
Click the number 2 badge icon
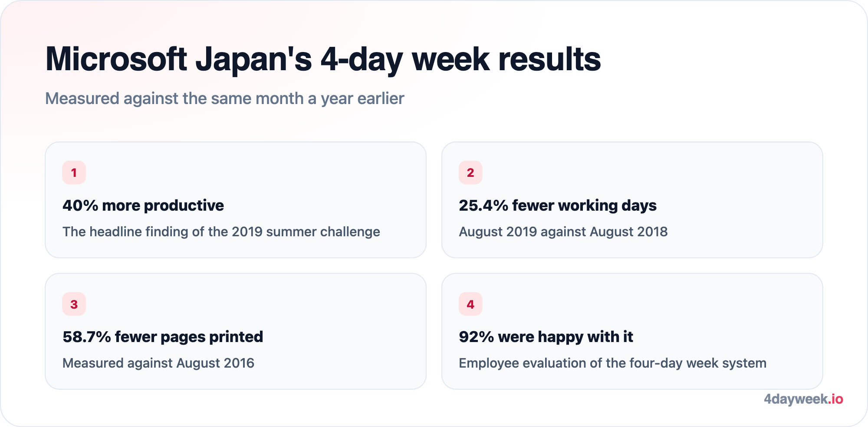(x=470, y=173)
